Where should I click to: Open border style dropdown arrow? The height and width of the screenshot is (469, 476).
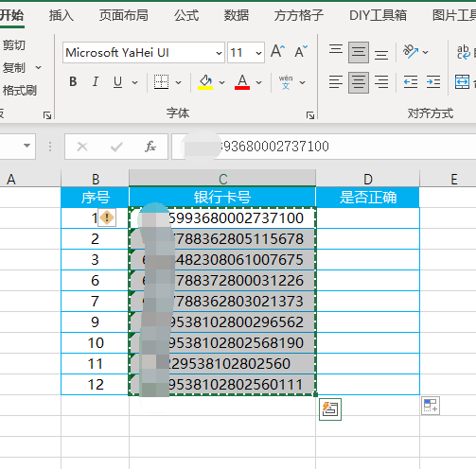point(178,82)
